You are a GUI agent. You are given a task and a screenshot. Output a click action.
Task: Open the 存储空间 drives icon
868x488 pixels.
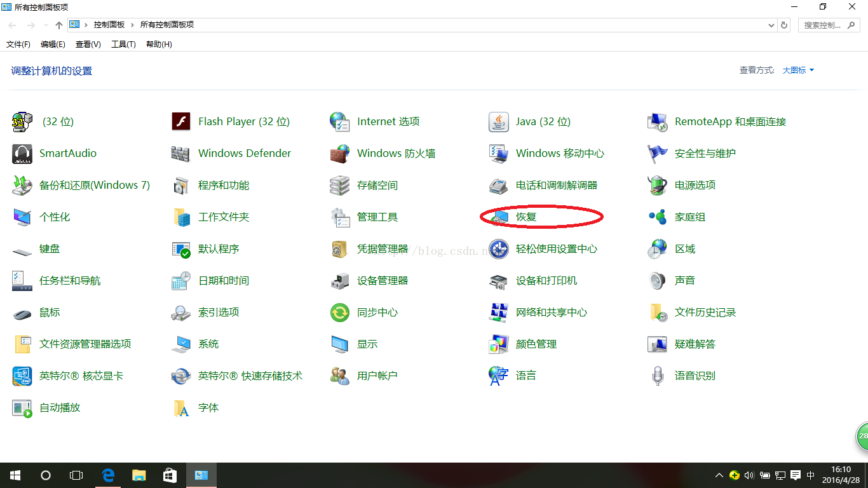[x=340, y=185]
